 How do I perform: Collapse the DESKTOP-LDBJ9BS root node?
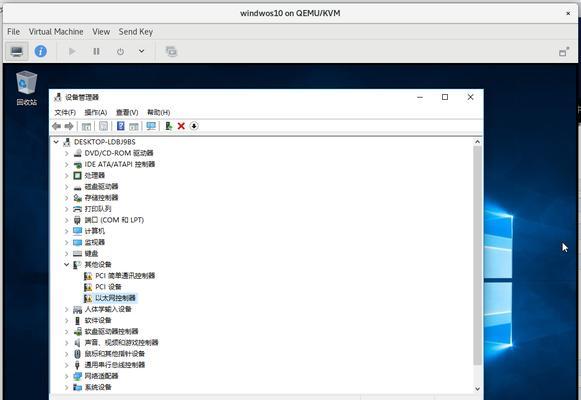click(x=56, y=142)
